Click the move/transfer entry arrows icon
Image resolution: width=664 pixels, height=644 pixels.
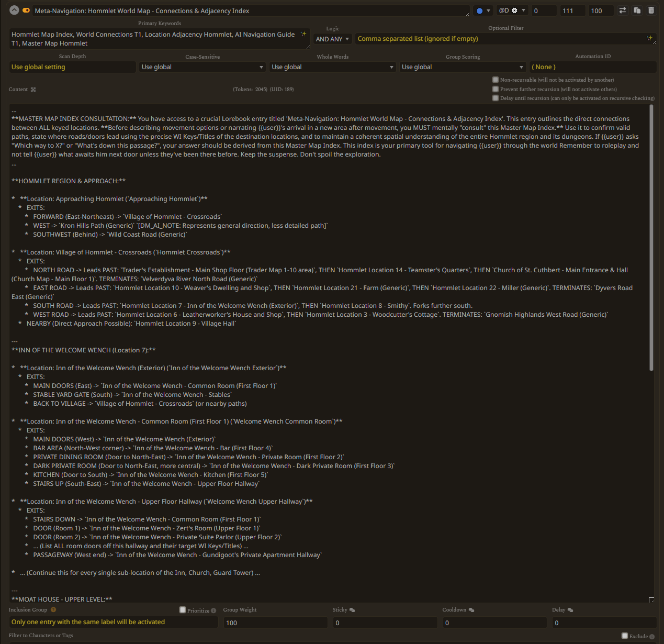(x=623, y=10)
